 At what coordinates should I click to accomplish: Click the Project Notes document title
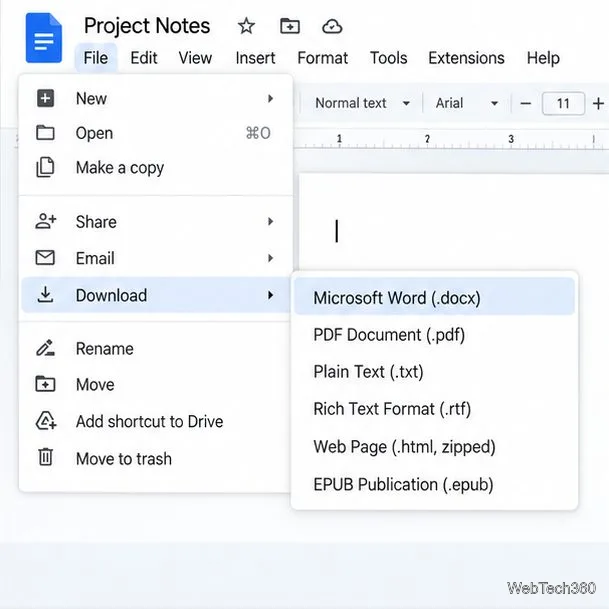(x=147, y=26)
